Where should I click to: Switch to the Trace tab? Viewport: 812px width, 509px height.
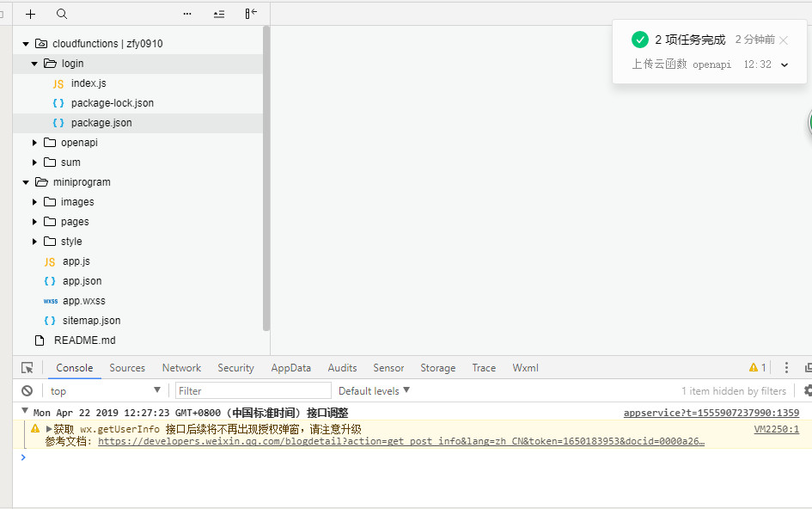pos(484,367)
